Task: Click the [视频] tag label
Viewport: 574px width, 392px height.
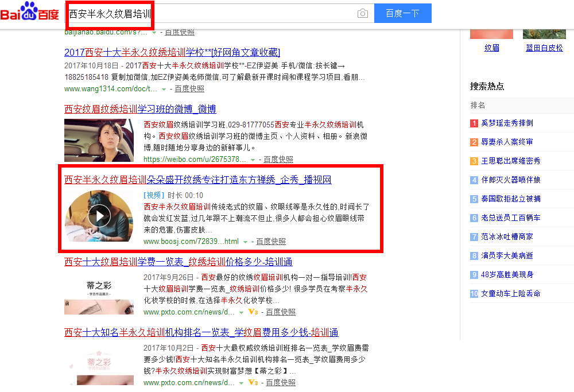Action: pos(154,196)
